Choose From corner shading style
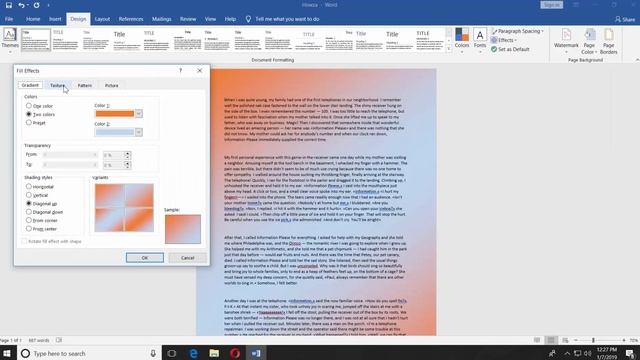The image size is (640, 360). tap(29, 220)
